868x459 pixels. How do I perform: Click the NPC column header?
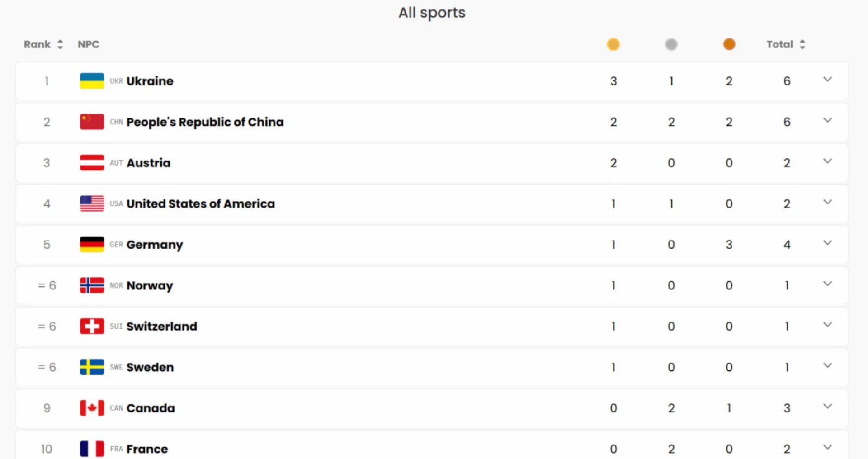click(x=88, y=44)
